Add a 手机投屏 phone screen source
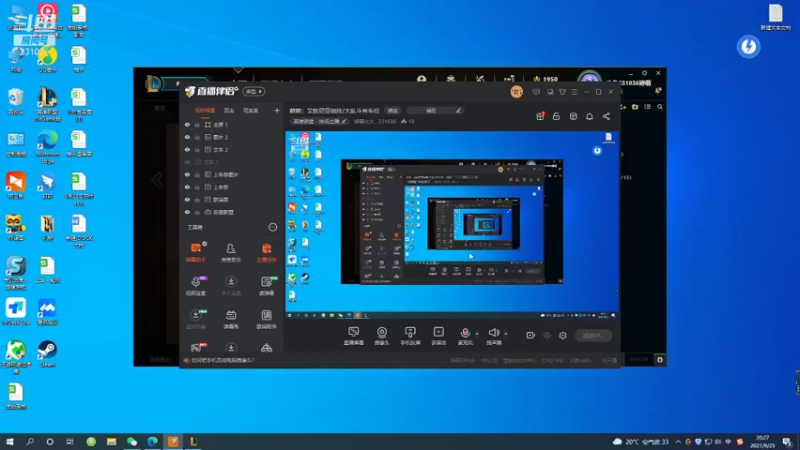Viewport: 800px width, 450px height. [410, 336]
